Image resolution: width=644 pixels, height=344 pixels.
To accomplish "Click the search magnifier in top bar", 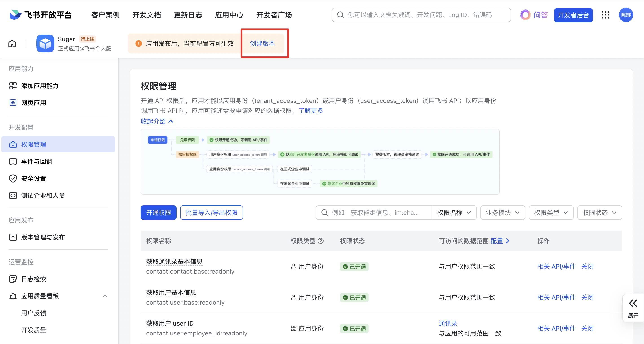I will (340, 15).
